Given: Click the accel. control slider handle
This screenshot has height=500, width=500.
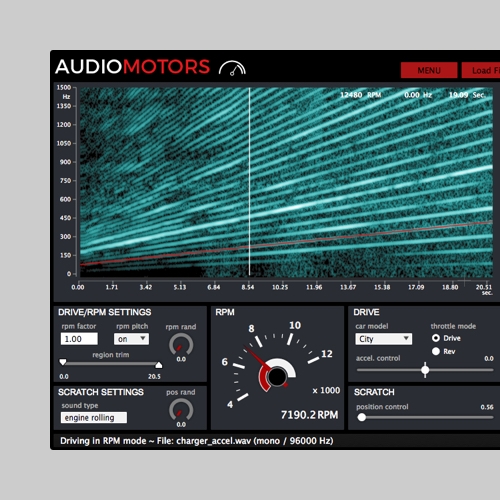Looking at the screenshot, I should [425, 370].
